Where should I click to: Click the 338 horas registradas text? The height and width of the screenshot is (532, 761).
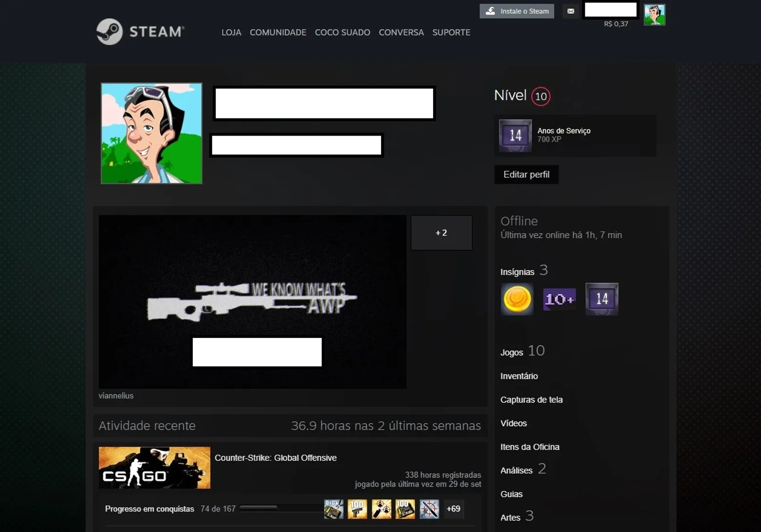(x=443, y=475)
